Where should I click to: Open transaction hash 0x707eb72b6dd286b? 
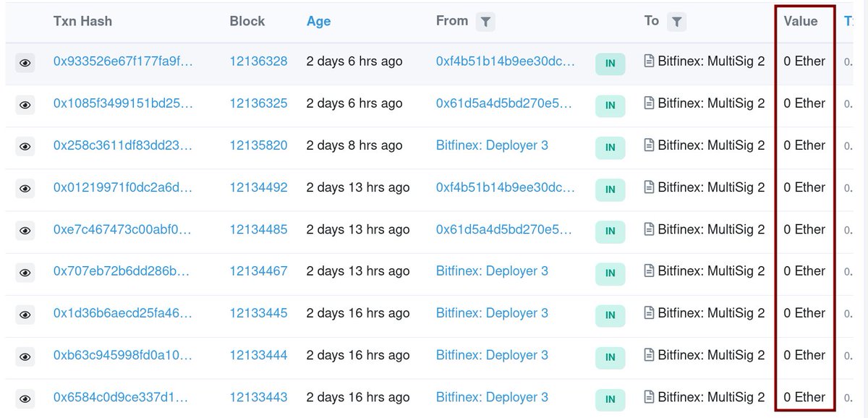(x=122, y=271)
